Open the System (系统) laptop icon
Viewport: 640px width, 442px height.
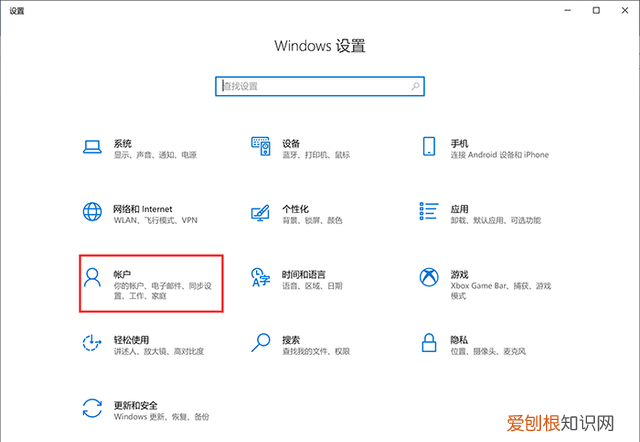click(x=92, y=147)
